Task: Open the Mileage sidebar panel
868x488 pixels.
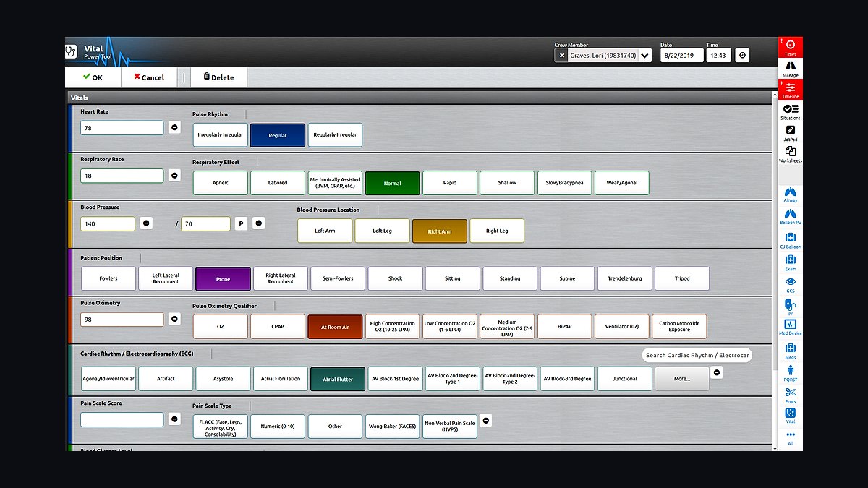Action: pyautogui.click(x=790, y=68)
